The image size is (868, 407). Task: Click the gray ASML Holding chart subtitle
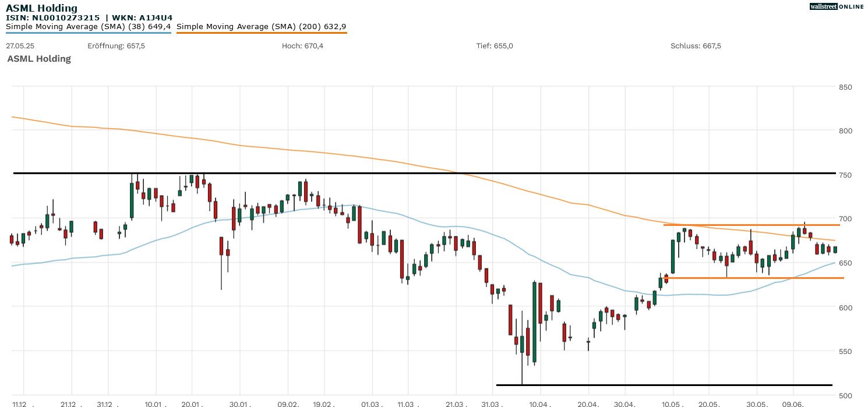(x=39, y=59)
